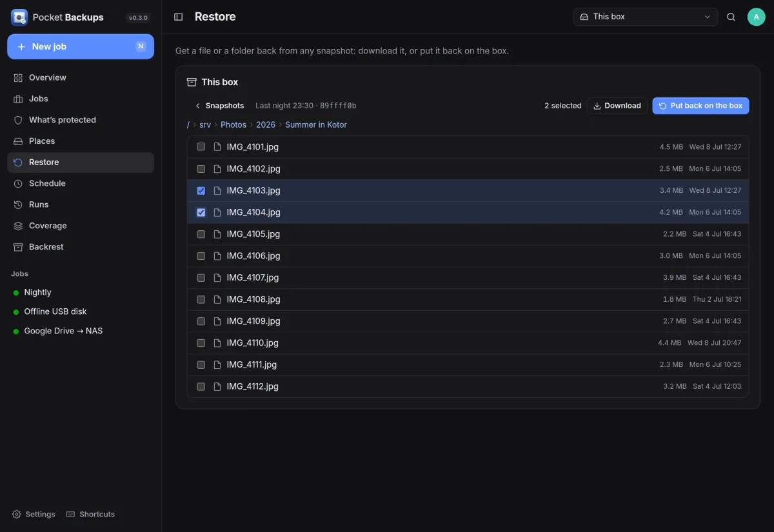This screenshot has height=532, width=774.
Task: Go back to Snapshots list
Action: click(x=219, y=106)
